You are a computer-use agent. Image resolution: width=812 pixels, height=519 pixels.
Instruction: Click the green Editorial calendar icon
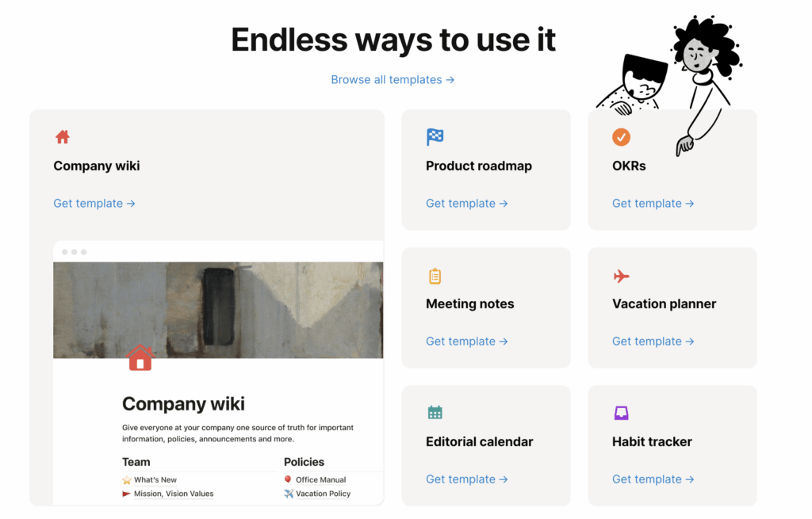(x=435, y=412)
